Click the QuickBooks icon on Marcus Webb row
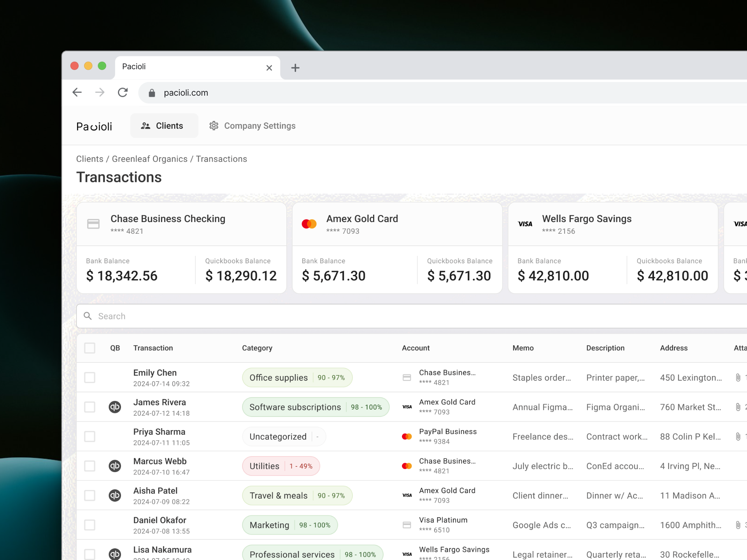 click(x=115, y=466)
